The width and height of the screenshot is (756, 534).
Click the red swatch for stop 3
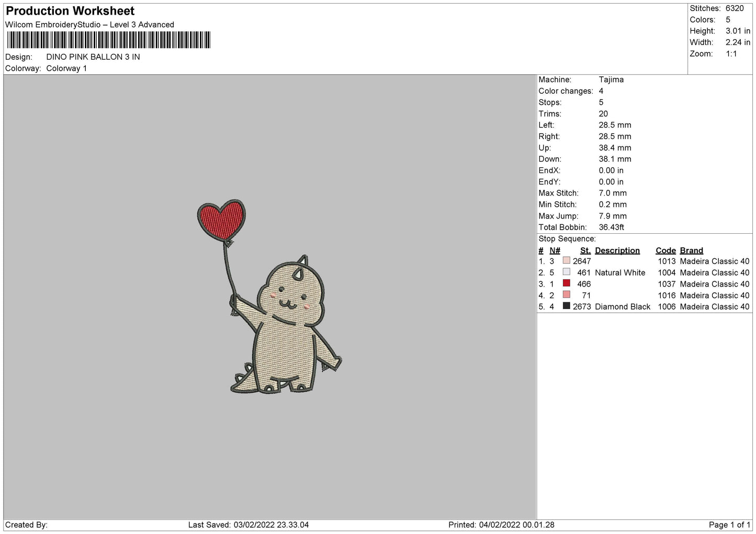(566, 283)
